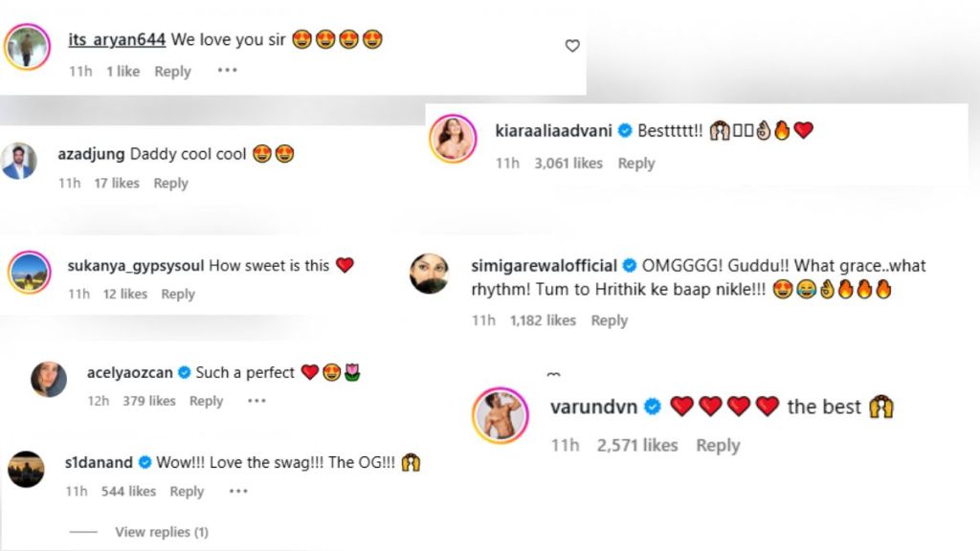
Task: Reply to kiaraaliaadvani's comment
Action: point(635,164)
